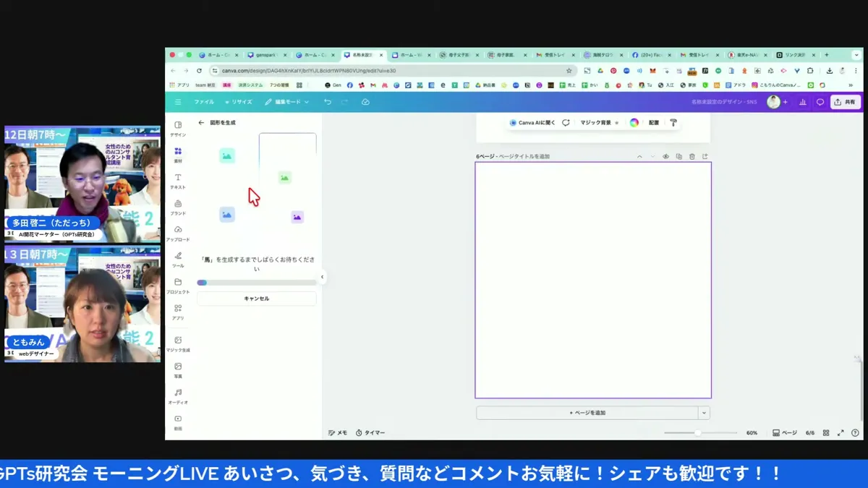Click the Canva AIに聞く button
Image resolution: width=868 pixels, height=488 pixels.
[x=532, y=123]
